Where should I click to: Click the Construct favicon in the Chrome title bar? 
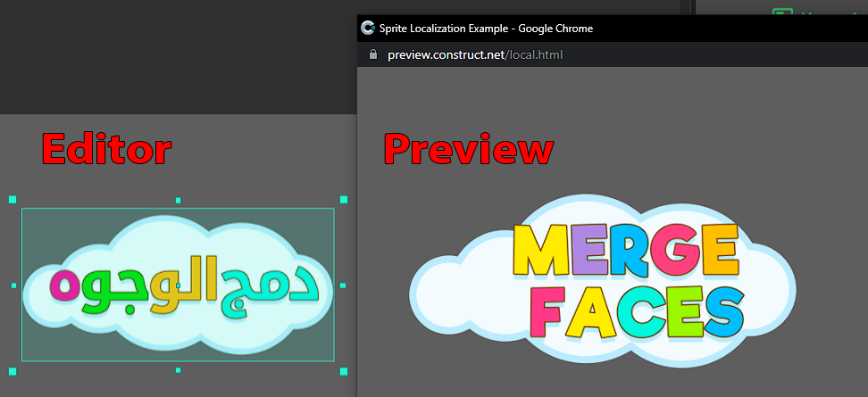(367, 28)
